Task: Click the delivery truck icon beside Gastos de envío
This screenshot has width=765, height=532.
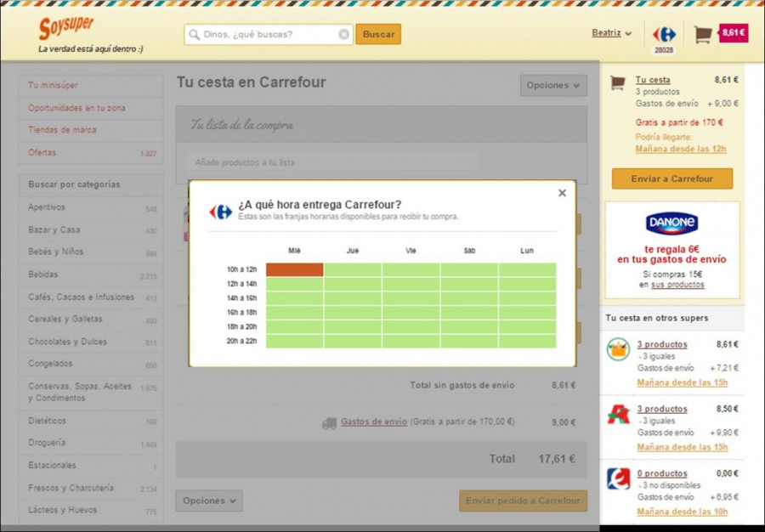Action: pos(329,423)
